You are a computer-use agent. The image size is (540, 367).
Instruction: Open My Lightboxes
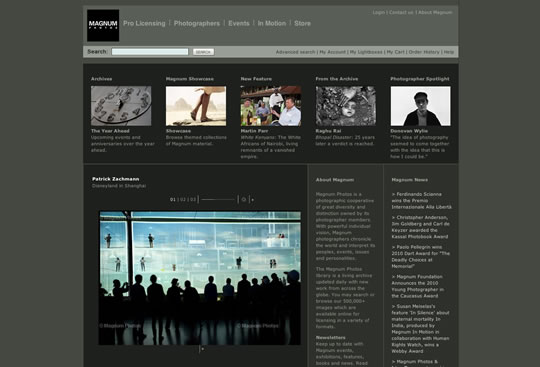pos(366,52)
